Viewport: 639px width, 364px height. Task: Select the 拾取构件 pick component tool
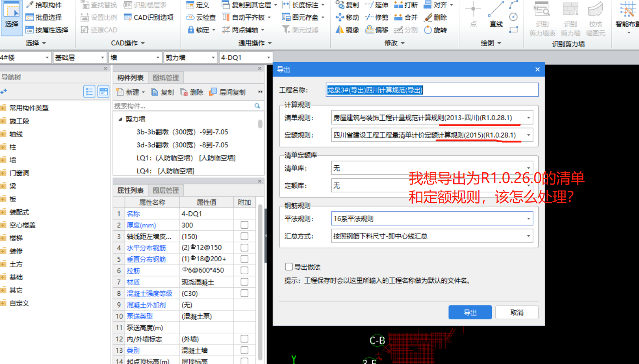click(x=44, y=5)
